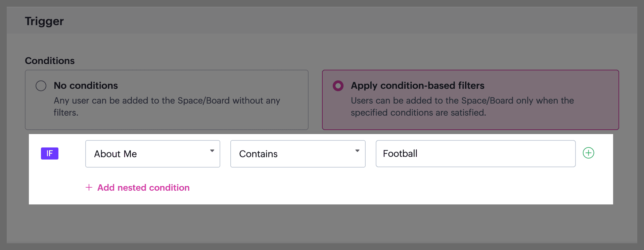Click the Add nested condition link
The image size is (644, 250).
click(x=143, y=188)
